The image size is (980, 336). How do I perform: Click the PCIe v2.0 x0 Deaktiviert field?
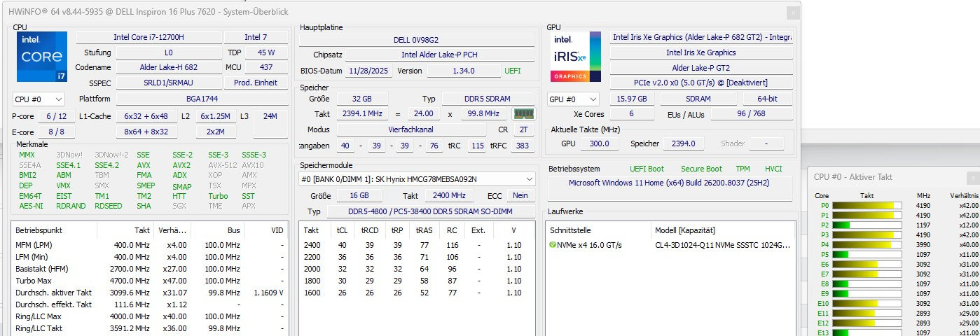pyautogui.click(x=701, y=83)
